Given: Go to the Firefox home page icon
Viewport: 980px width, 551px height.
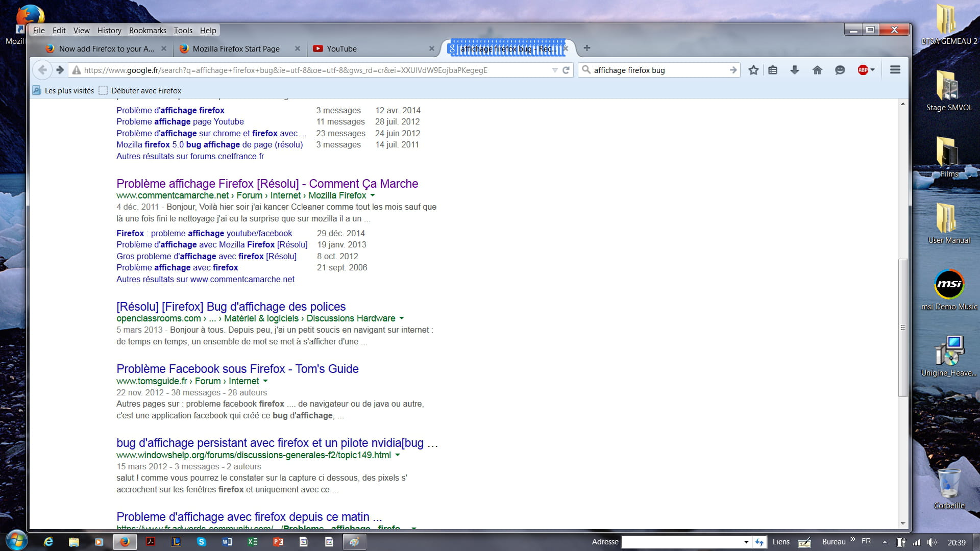Looking at the screenshot, I should [x=817, y=70].
